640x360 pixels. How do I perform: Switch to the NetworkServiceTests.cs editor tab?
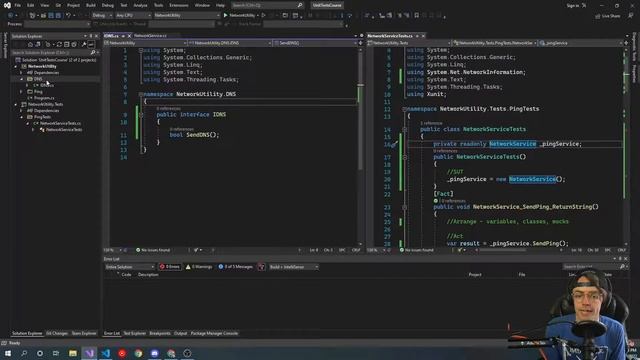(390, 36)
